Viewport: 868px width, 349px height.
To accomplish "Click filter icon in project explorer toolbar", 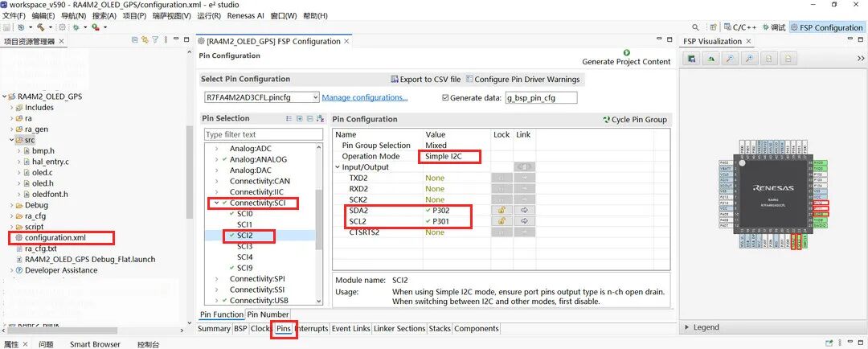I will pos(155,41).
